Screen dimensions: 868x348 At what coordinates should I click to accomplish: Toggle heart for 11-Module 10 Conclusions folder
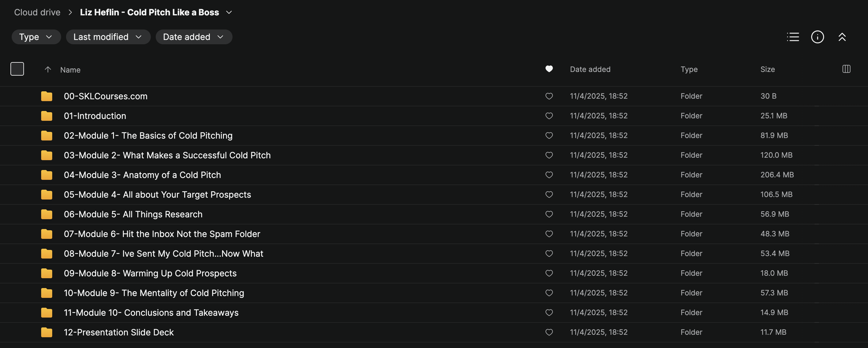(549, 313)
